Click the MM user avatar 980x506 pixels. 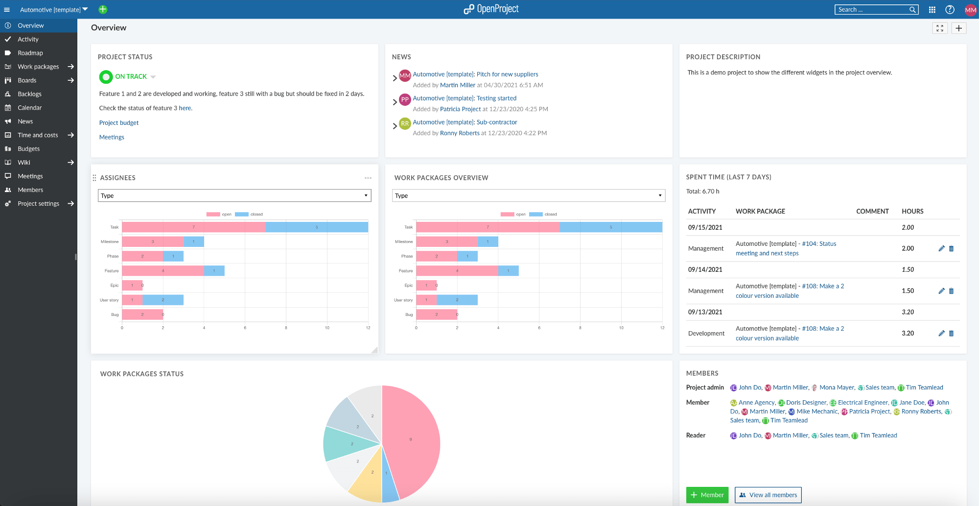[x=970, y=9]
